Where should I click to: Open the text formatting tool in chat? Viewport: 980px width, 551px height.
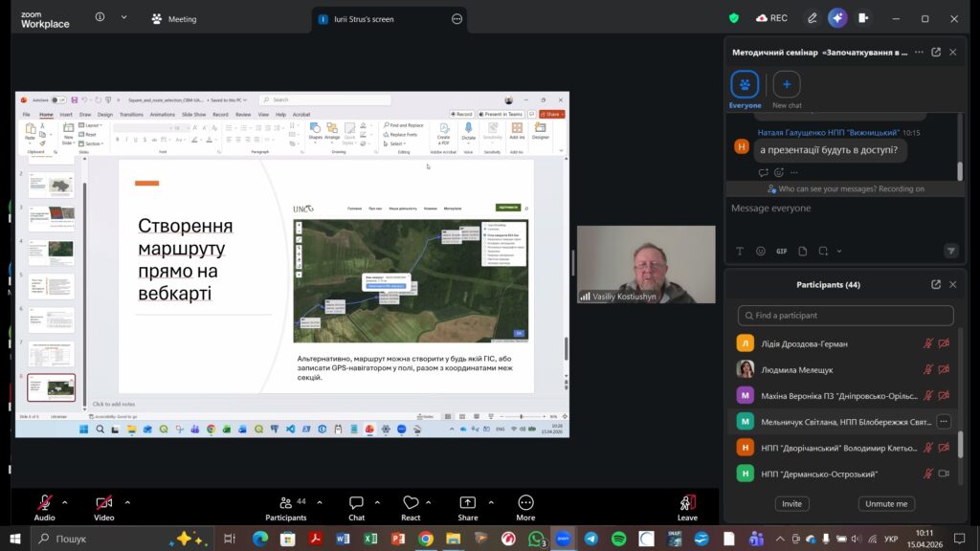pos(739,252)
